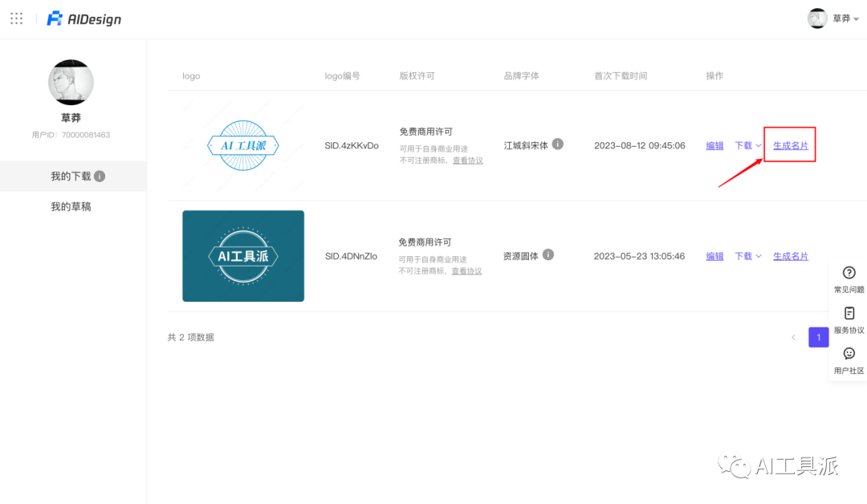The width and height of the screenshot is (867, 504).
Task: Expand the 草莽 account dropdown arrow
Action: click(x=856, y=19)
